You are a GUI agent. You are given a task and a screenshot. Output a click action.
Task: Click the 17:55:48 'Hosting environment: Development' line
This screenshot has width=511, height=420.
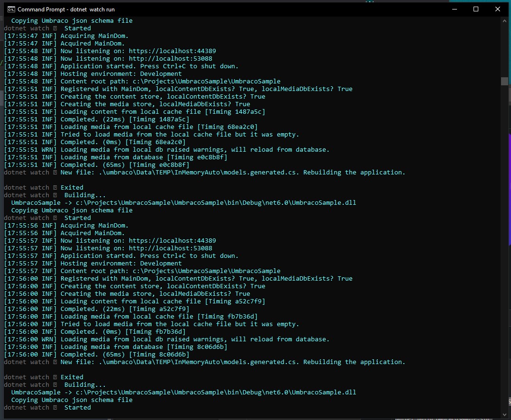93,73
